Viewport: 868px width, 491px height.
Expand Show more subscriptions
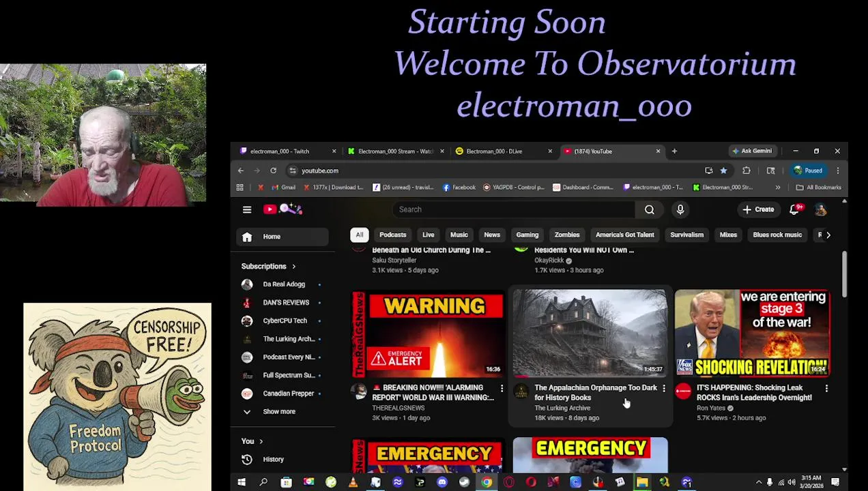[x=283, y=412]
